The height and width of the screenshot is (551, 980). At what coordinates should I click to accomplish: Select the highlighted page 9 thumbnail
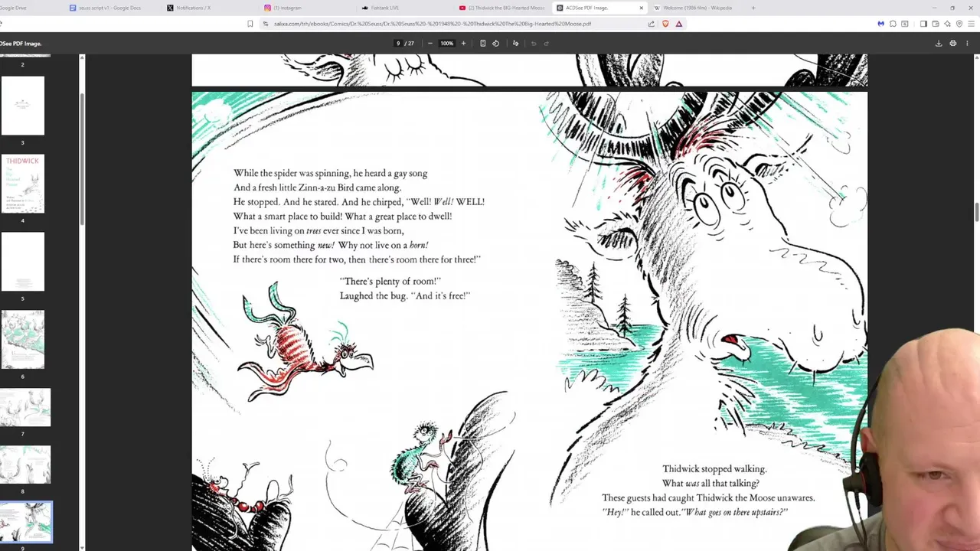(26, 522)
